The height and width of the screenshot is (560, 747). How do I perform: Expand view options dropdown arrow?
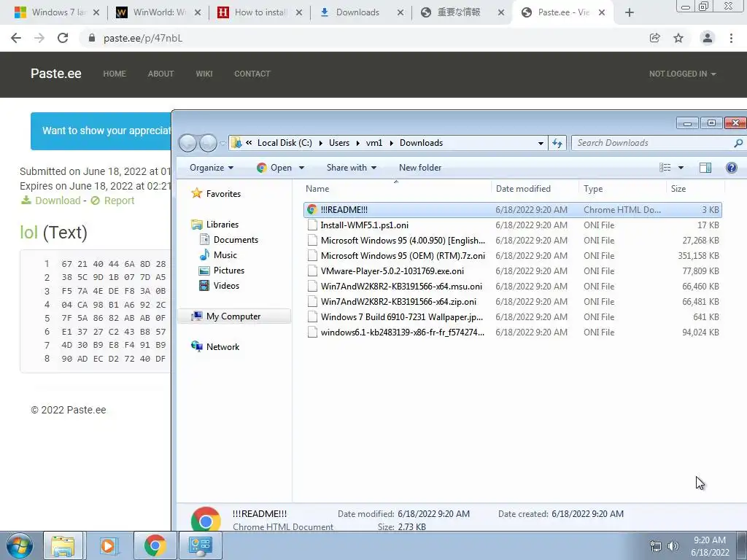[681, 168]
